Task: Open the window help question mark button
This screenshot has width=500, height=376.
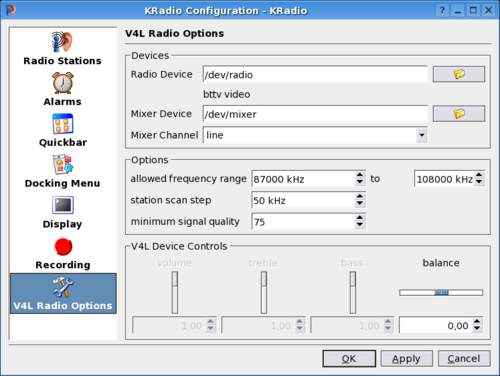Action: 442,10
